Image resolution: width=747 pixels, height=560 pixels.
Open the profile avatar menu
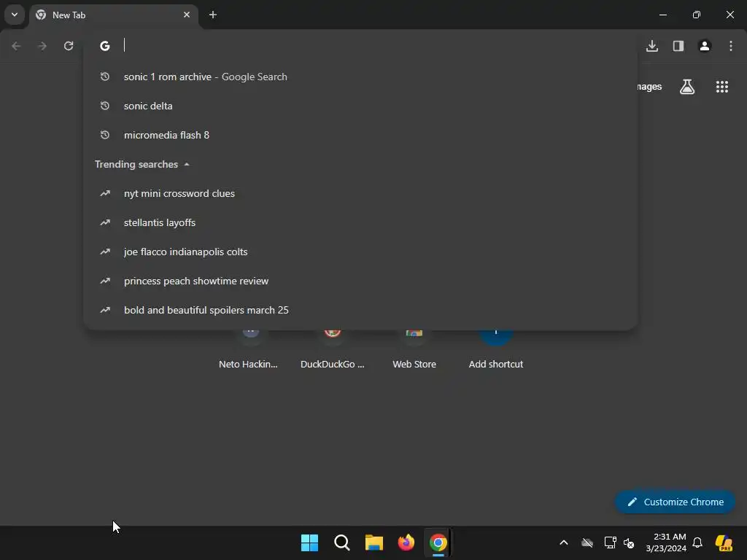(705, 46)
